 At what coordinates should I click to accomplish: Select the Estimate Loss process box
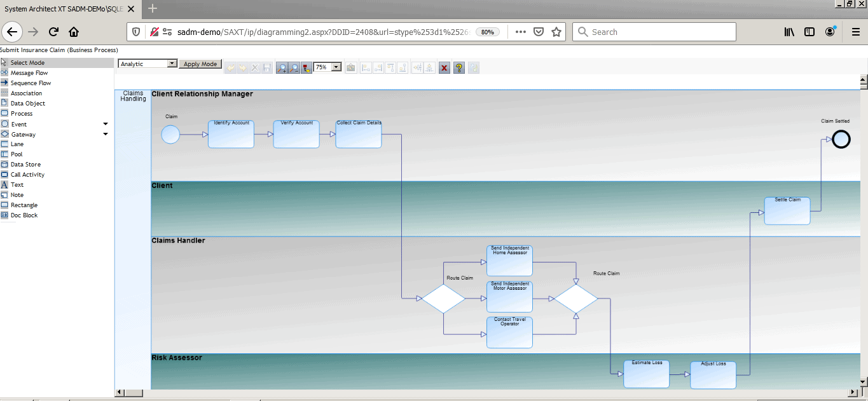(647, 374)
